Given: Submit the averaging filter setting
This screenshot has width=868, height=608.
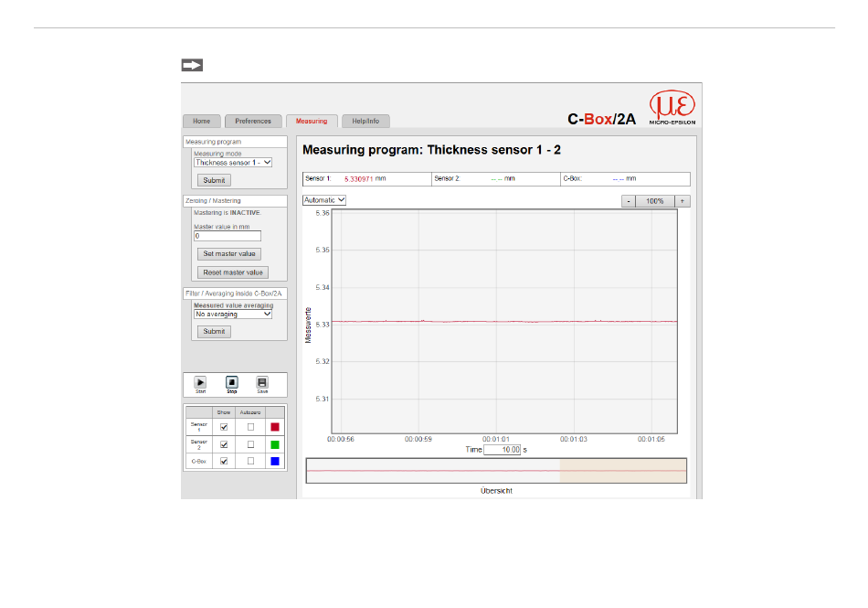Looking at the screenshot, I should (214, 332).
